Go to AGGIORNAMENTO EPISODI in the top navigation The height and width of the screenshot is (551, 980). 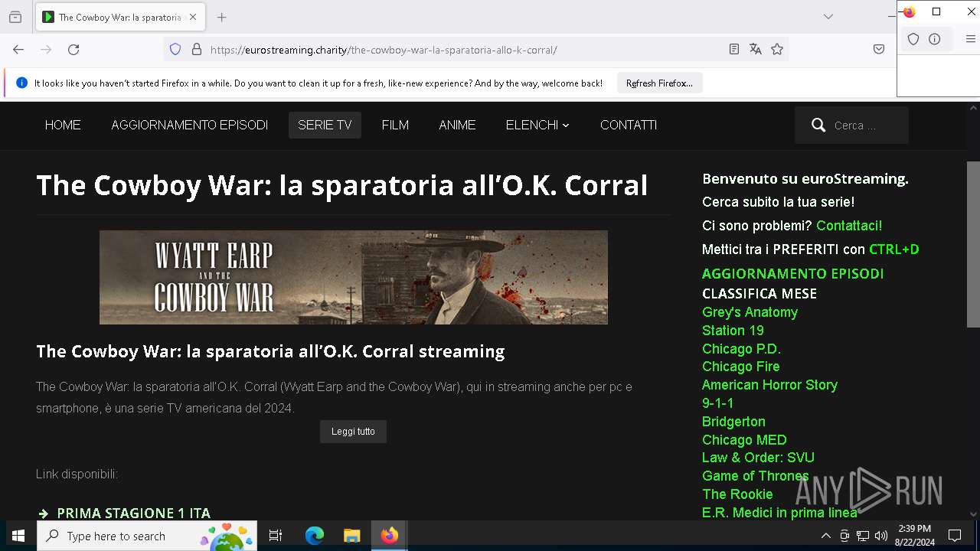[190, 126]
